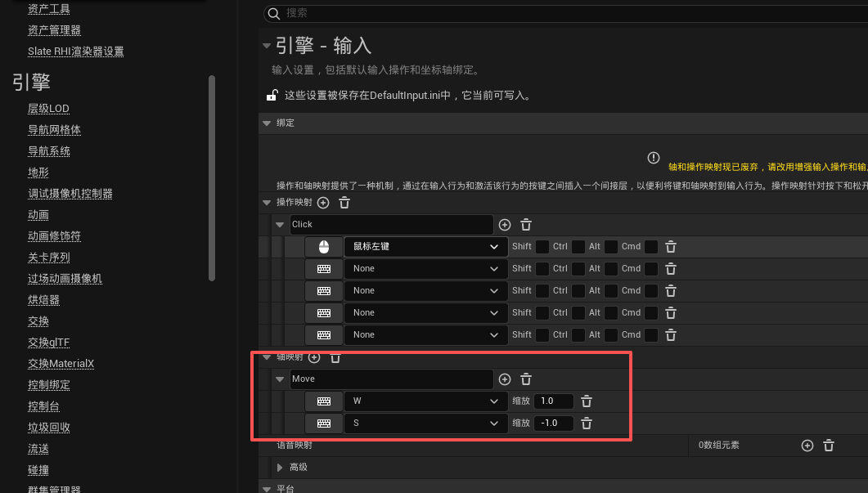Viewport: 868px width, 493px height.
Task: Open 交换MaterialX settings
Action: (x=61, y=364)
